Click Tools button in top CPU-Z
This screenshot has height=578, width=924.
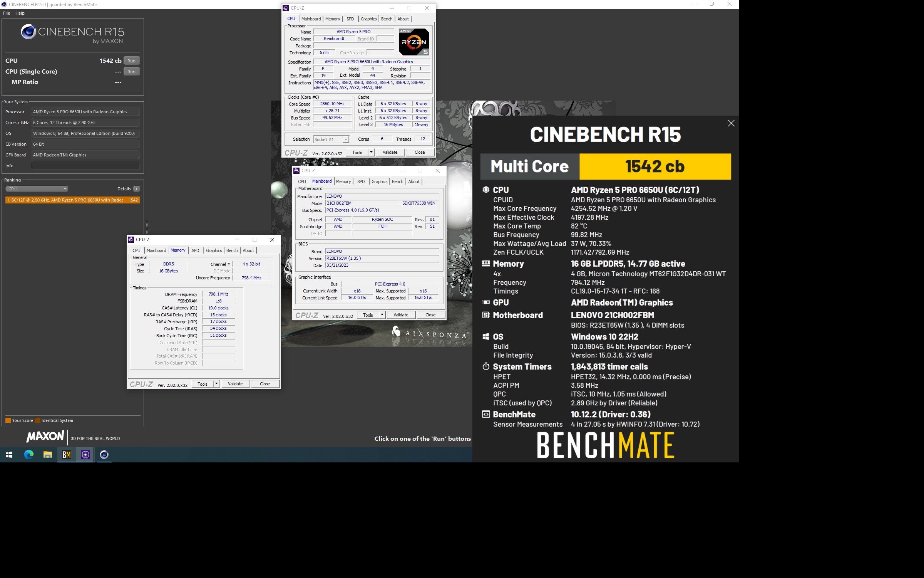[x=357, y=153]
